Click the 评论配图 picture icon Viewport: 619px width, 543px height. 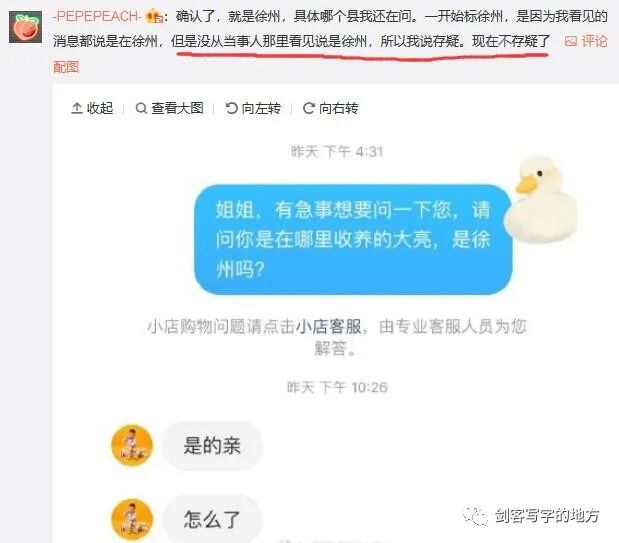coord(571,41)
